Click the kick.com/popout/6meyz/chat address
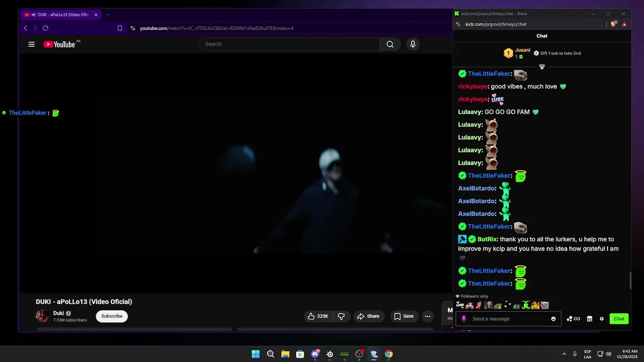 [x=496, y=24]
